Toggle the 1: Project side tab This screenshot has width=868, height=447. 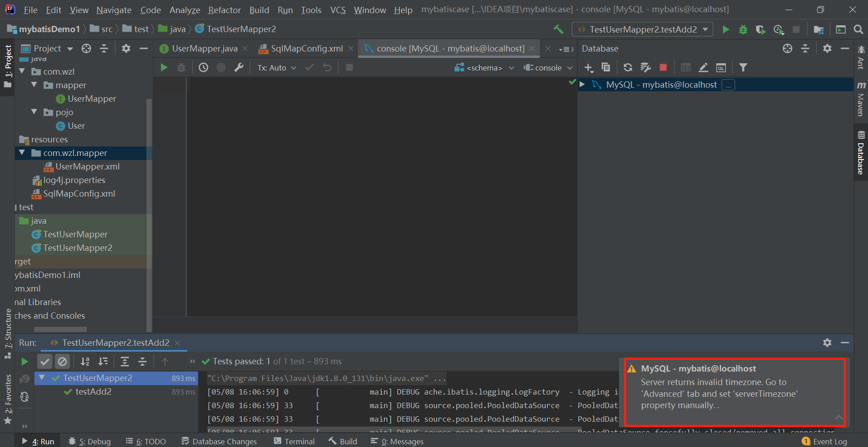click(x=8, y=66)
